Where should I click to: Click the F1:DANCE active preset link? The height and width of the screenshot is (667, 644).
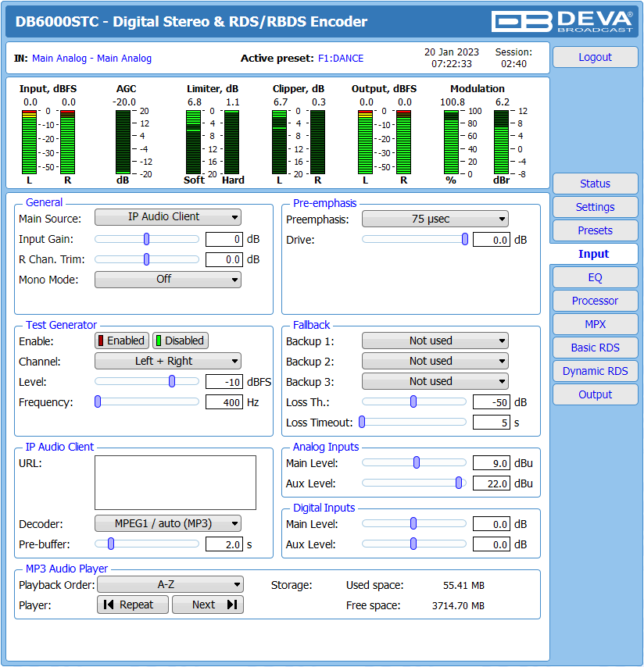[341, 59]
